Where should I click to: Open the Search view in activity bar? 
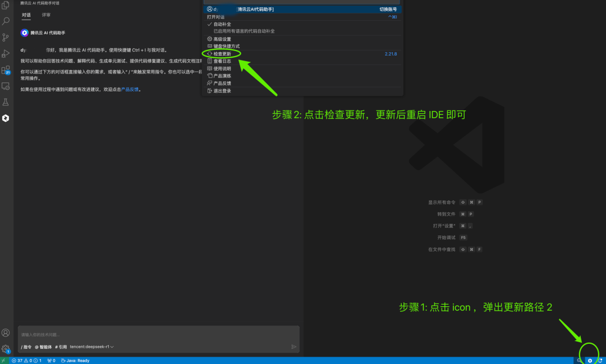6,21
